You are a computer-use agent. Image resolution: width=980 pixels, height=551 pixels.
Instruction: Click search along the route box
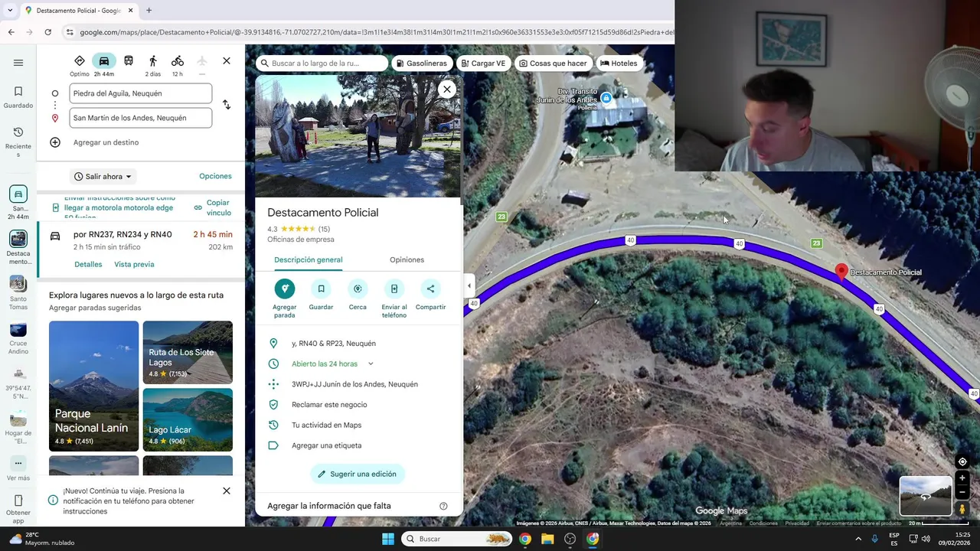(322, 64)
